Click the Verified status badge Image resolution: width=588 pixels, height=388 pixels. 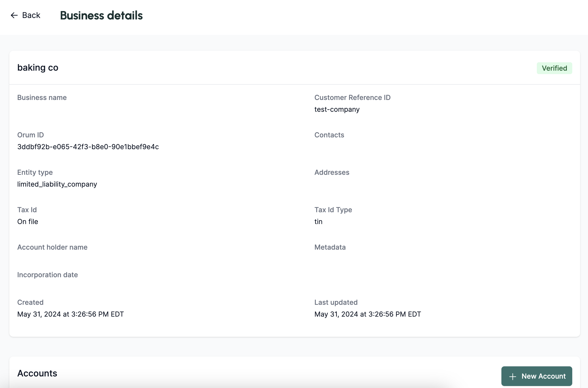point(554,68)
